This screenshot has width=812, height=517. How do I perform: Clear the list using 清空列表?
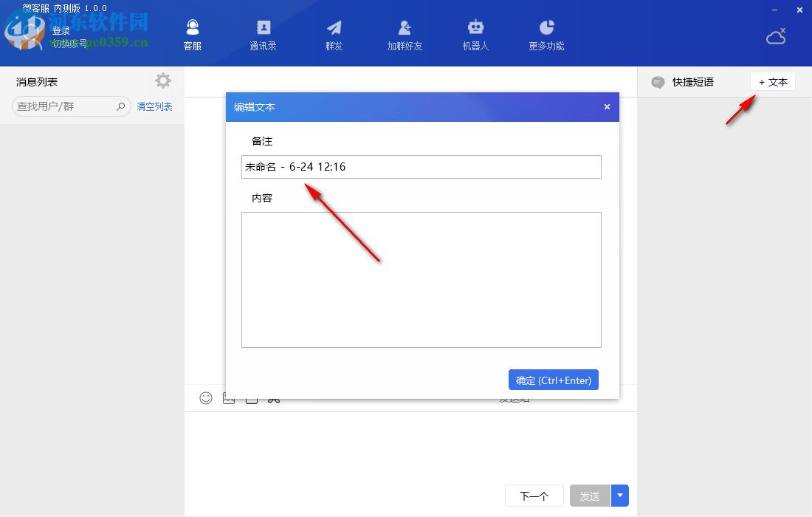point(154,106)
